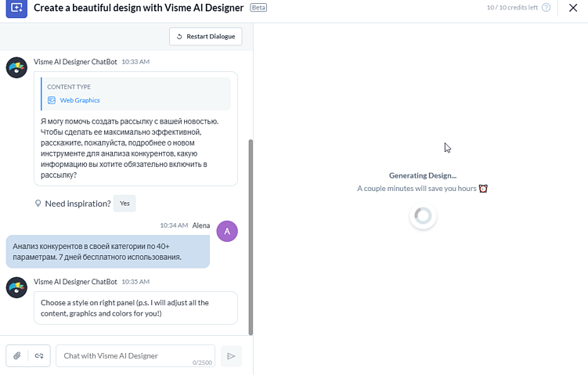Open the Web Graphics content type link
588x375 pixels.
pos(80,100)
